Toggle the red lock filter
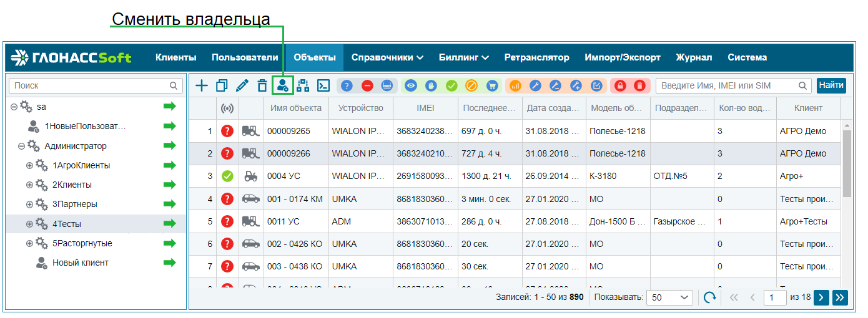The height and width of the screenshot is (318, 868). click(620, 86)
